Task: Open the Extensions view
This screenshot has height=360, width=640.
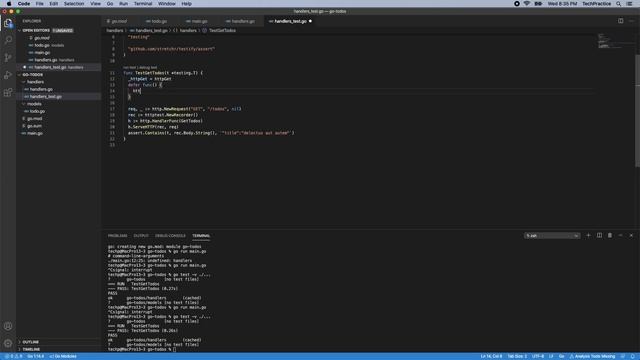Action: [8, 93]
